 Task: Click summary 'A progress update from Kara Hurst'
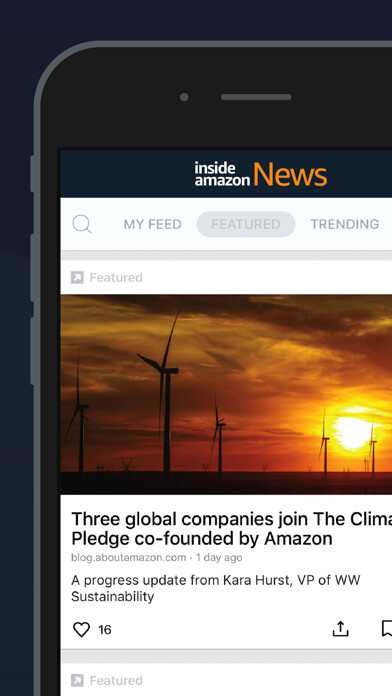tap(216, 588)
